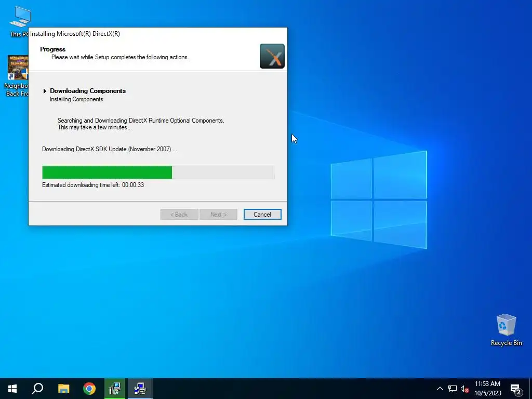The height and width of the screenshot is (399, 532).
Task: Open the taskbar search magnifier
Action: click(x=37, y=389)
